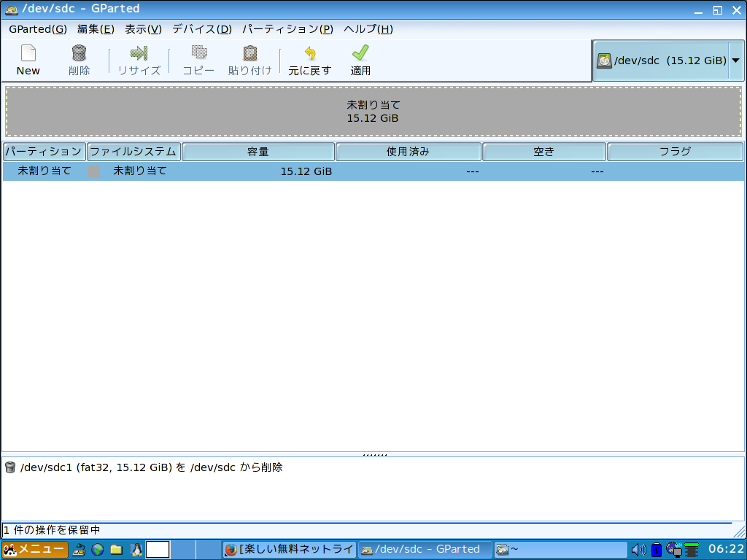747x560 pixels.
Task: Open the GParted(G) menu
Action: pyautogui.click(x=38, y=29)
